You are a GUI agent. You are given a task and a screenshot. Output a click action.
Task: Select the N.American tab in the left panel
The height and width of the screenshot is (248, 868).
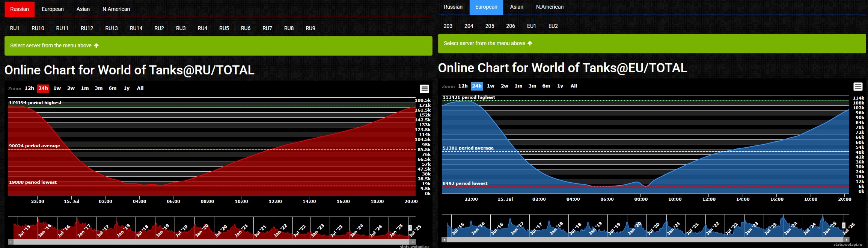(x=116, y=9)
